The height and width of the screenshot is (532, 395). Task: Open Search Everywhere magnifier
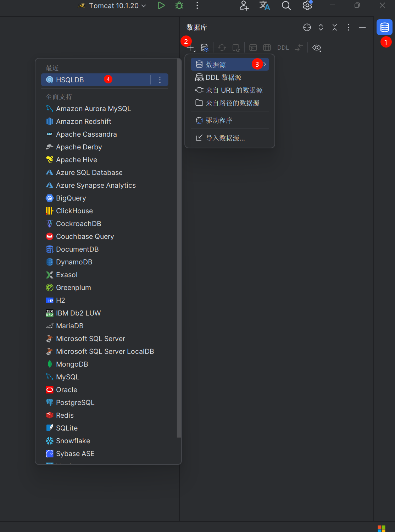click(x=286, y=5)
